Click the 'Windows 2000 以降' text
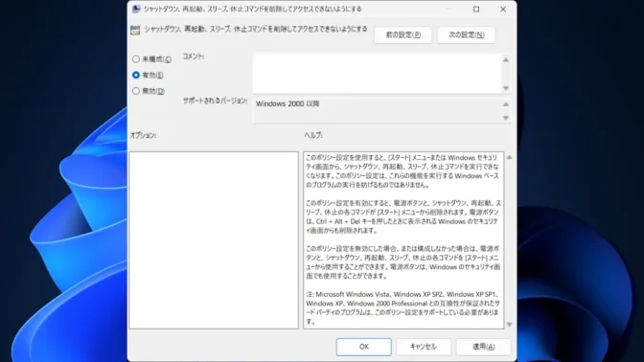 click(x=287, y=103)
